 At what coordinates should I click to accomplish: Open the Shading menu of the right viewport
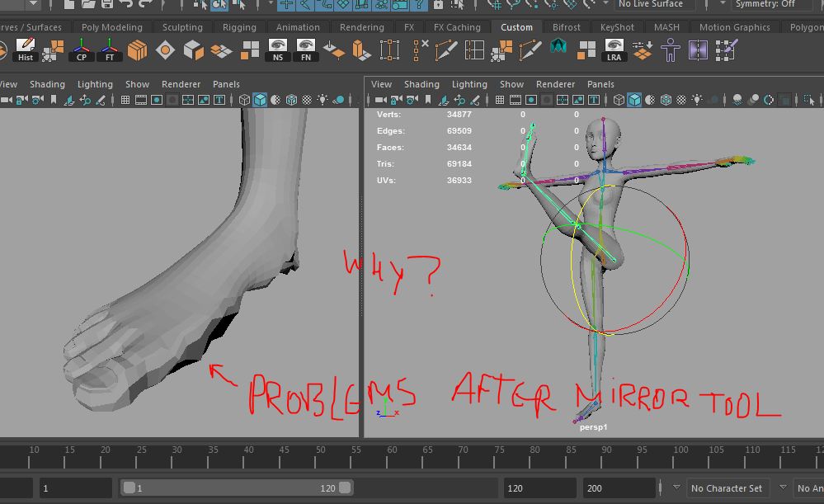(x=421, y=83)
